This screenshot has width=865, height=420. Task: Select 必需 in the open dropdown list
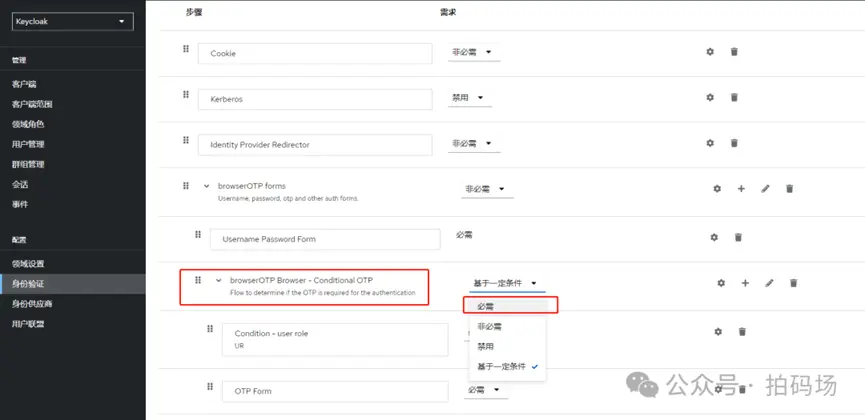(x=508, y=306)
